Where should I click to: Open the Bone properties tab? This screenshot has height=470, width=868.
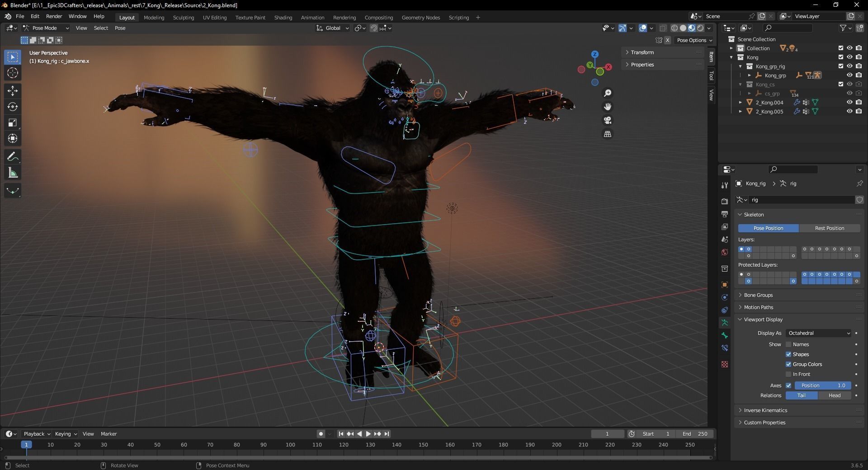point(725,335)
